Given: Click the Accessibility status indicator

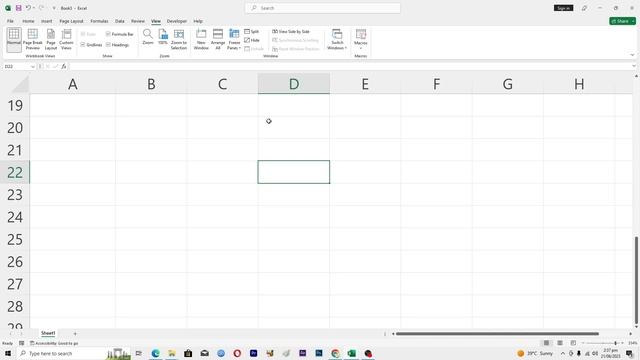Looking at the screenshot, I should (54, 343).
